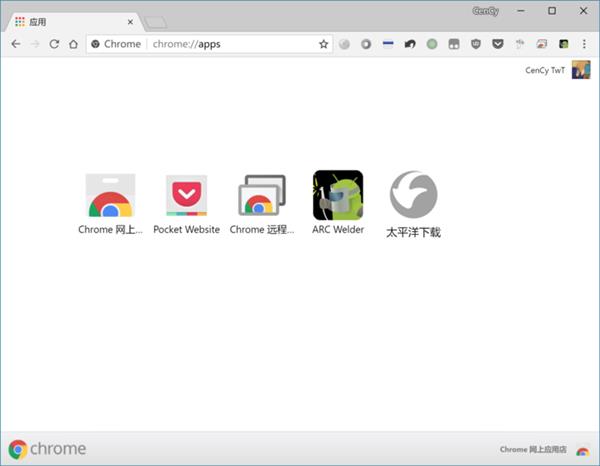Click the faint gray umbrella-like extension icon
The image size is (600, 466).
click(520, 44)
